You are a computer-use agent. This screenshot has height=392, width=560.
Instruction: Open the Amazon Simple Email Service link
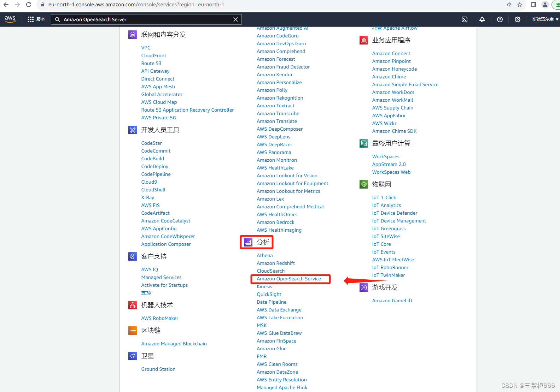(x=405, y=85)
